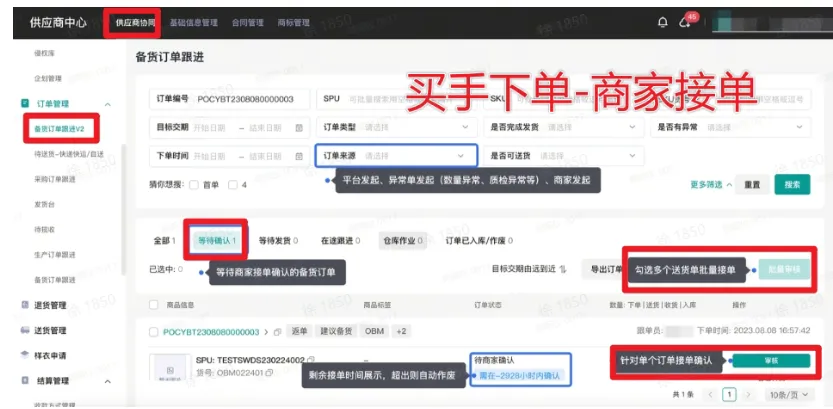Collapse 订单管理 sidebar section chevron
The height and width of the screenshot is (409, 833).
point(108,104)
